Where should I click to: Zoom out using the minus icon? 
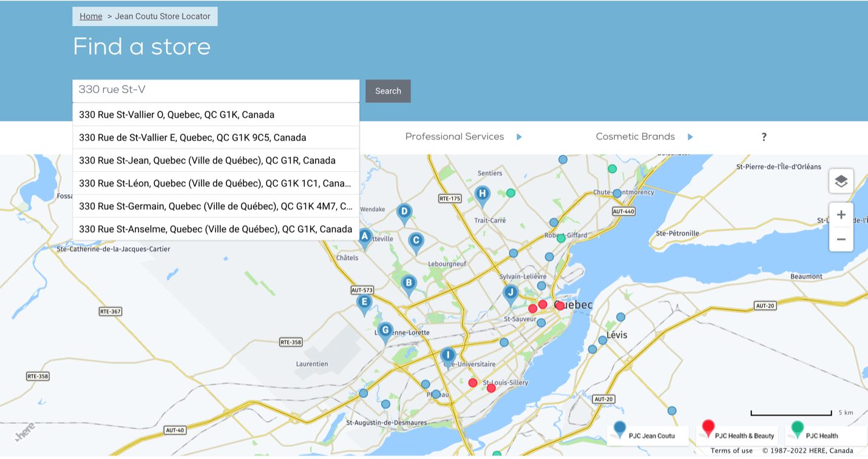[841, 239]
